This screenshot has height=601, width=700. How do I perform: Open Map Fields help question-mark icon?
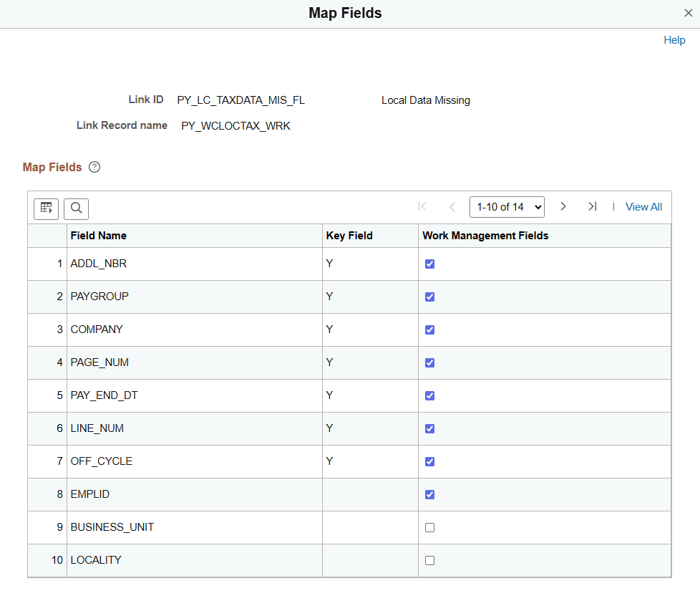(x=94, y=167)
